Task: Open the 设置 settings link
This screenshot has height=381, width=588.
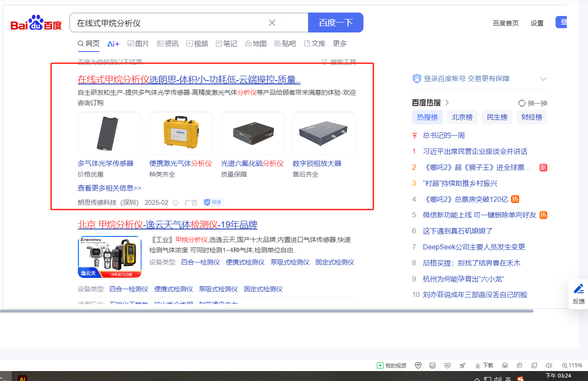Action: (537, 23)
